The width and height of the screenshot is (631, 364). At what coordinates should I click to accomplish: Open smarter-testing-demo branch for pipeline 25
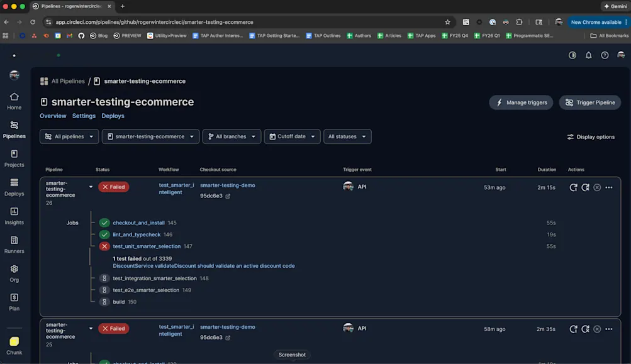click(227, 327)
